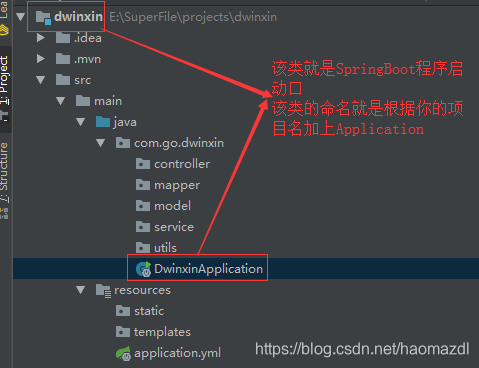This screenshot has width=479, height=368.
Task: Collapse the java folder arrow
Action: pos(81,122)
